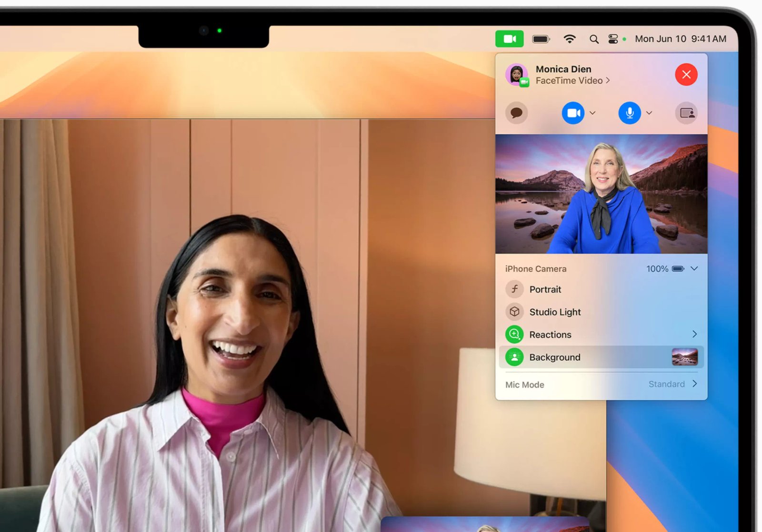Select the Portrait mode ƒ icon
The height and width of the screenshot is (532, 762).
point(514,289)
